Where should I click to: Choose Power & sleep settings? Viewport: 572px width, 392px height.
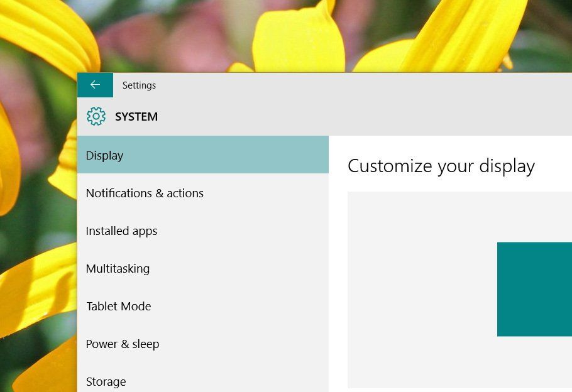tap(203, 344)
